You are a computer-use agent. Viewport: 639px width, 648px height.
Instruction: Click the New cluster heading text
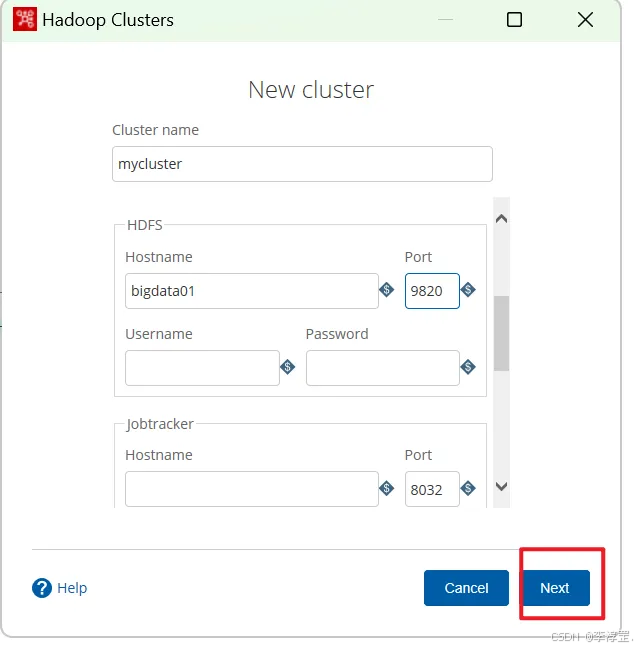(311, 90)
